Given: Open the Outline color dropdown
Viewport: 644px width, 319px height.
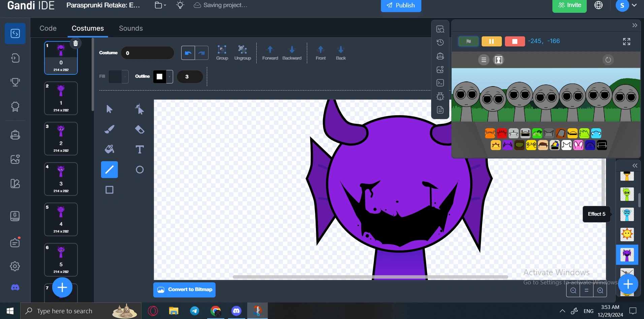Looking at the screenshot, I should click(168, 76).
